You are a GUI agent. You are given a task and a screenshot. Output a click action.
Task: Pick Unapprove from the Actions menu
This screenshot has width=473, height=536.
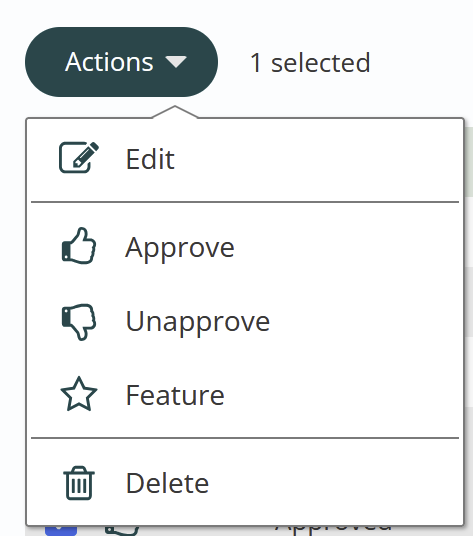click(x=198, y=322)
